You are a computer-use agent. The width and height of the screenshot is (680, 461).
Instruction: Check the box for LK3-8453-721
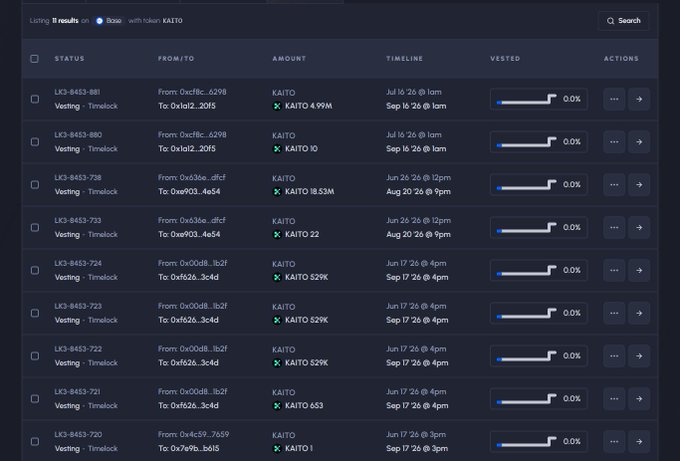coord(35,399)
